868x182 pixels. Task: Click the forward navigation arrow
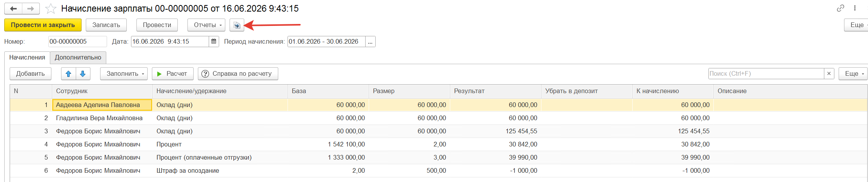[31, 9]
